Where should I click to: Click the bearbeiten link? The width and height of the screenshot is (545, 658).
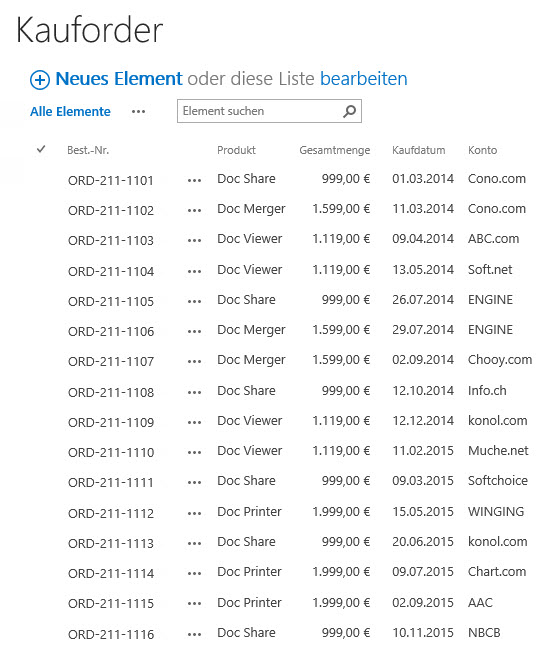364,79
